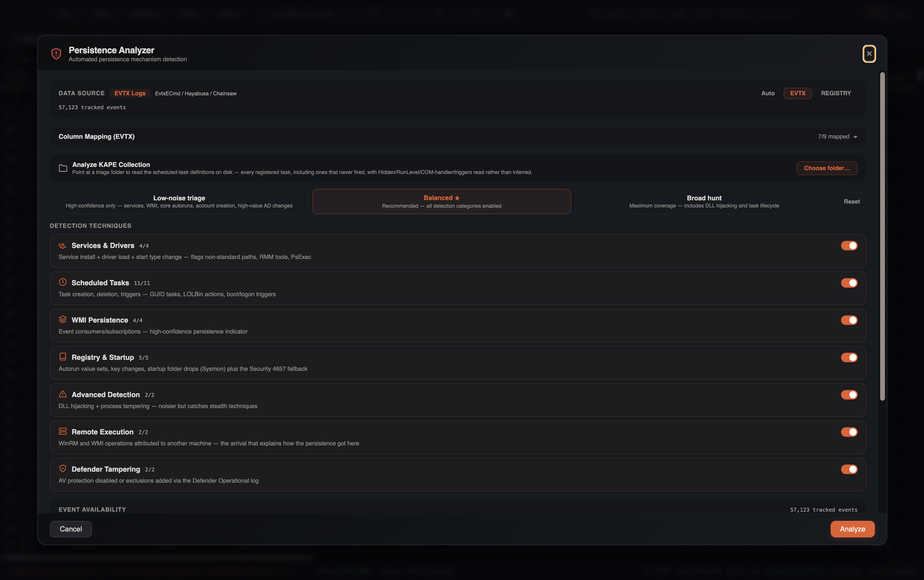Click the star icon next to Balanced
This screenshot has height=580, width=924.
click(457, 198)
